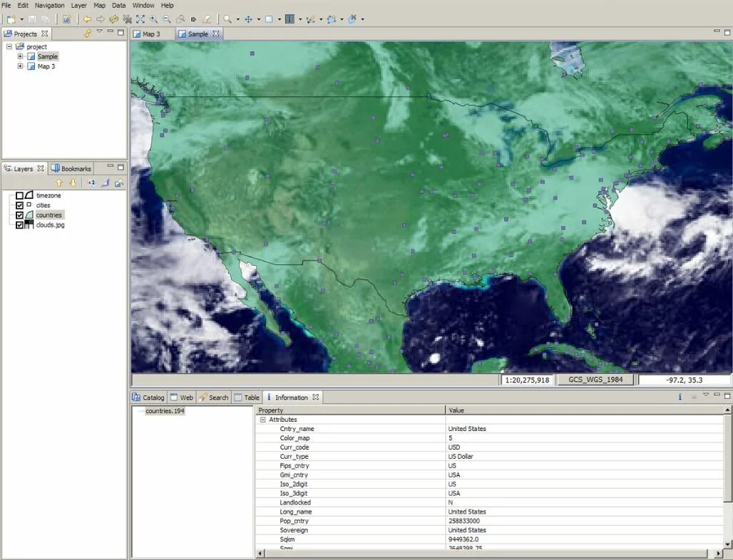Click the Information table scroll down arrow

pos(727,544)
